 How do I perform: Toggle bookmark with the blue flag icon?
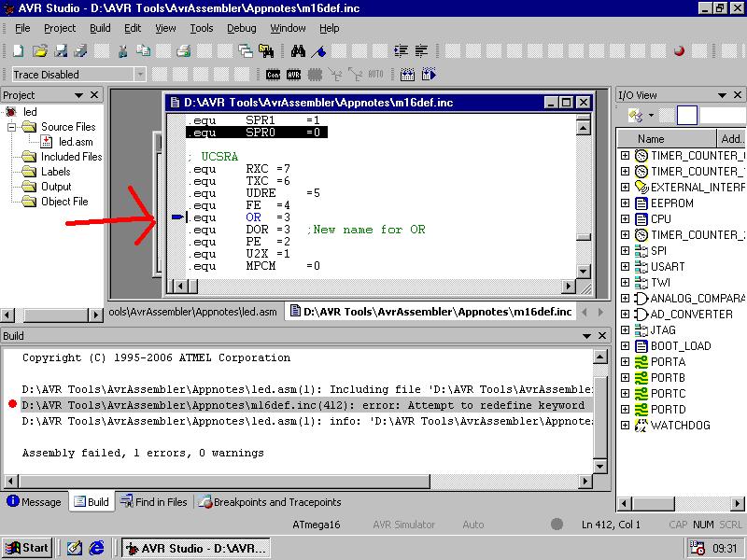(x=318, y=51)
